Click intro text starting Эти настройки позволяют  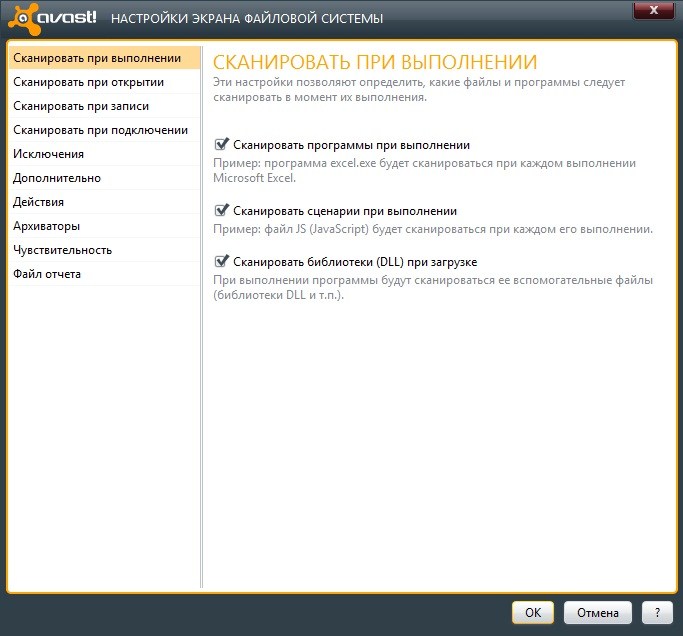419,89
